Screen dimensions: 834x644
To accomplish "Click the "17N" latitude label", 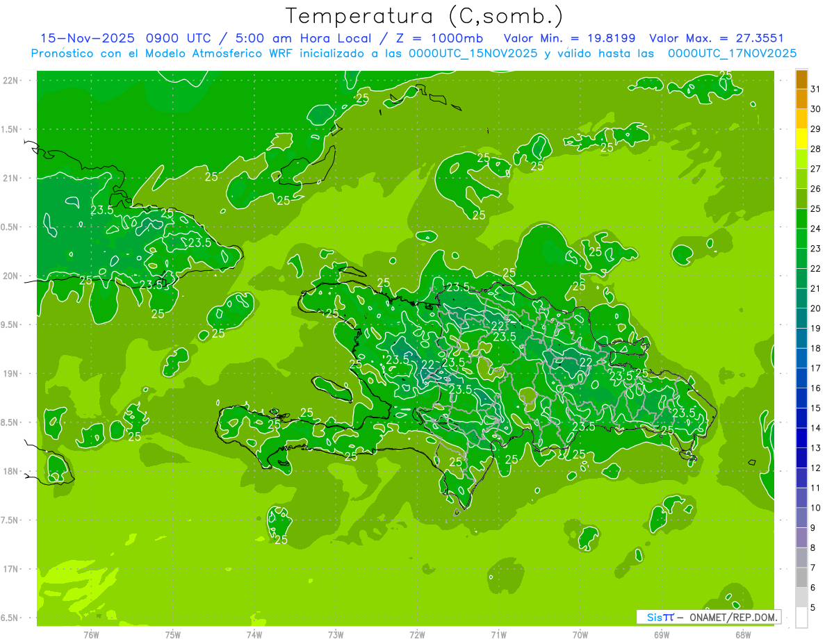I will (x=10, y=569).
